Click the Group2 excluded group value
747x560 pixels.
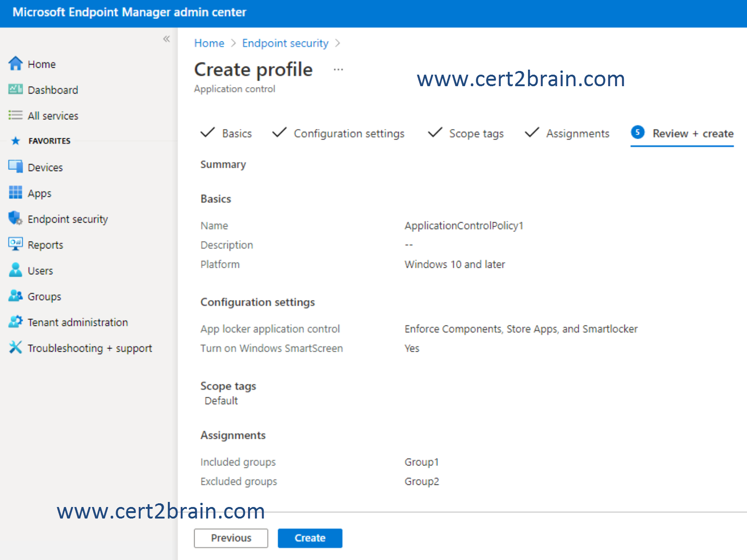coord(422,482)
